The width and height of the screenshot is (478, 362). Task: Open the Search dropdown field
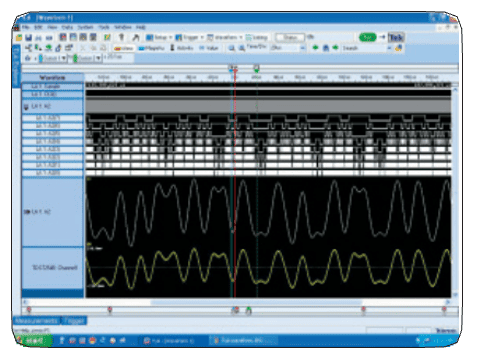[x=367, y=48]
